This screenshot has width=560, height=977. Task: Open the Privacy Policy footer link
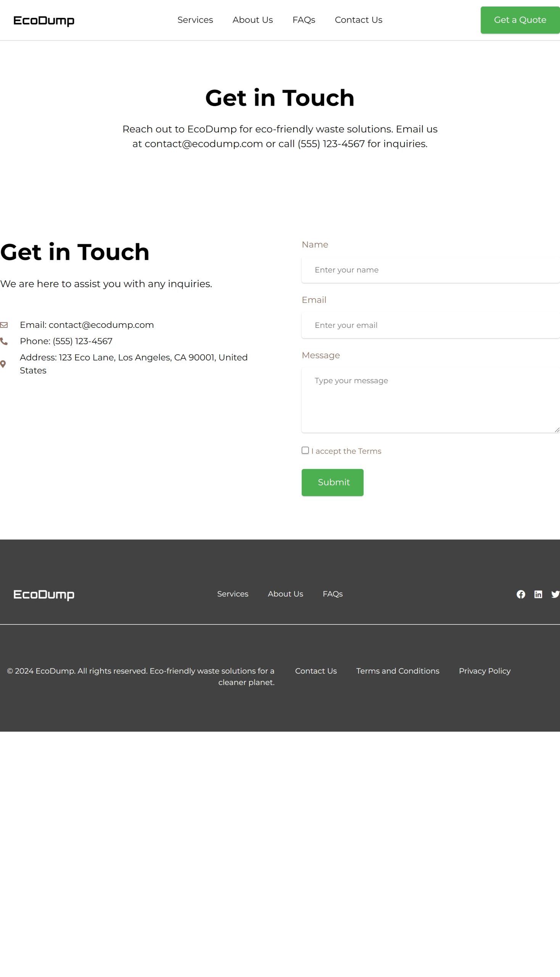click(484, 671)
